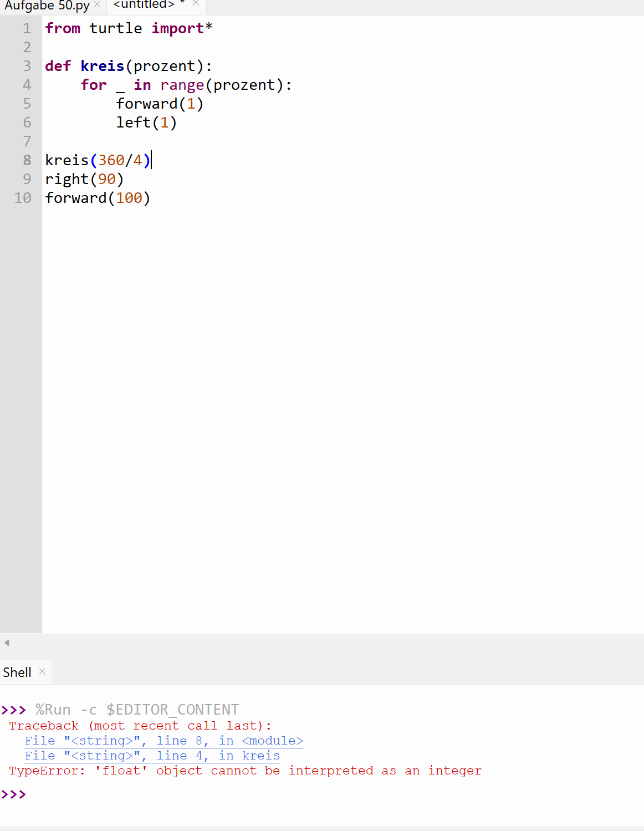
Task: Click the kreis(360/4) call on line 8
Action: (x=97, y=160)
